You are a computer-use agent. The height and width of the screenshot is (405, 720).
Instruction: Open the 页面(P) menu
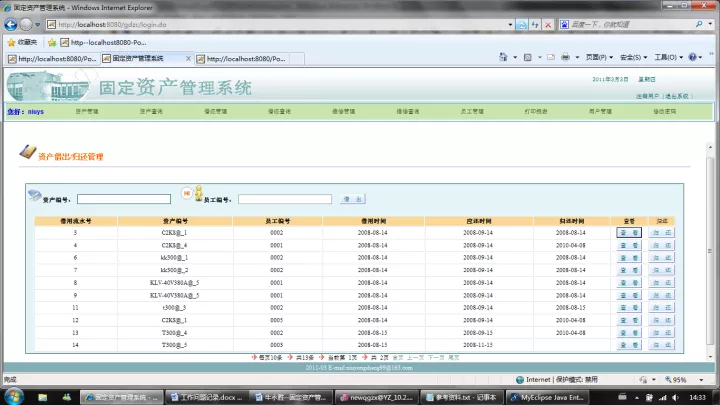point(599,57)
